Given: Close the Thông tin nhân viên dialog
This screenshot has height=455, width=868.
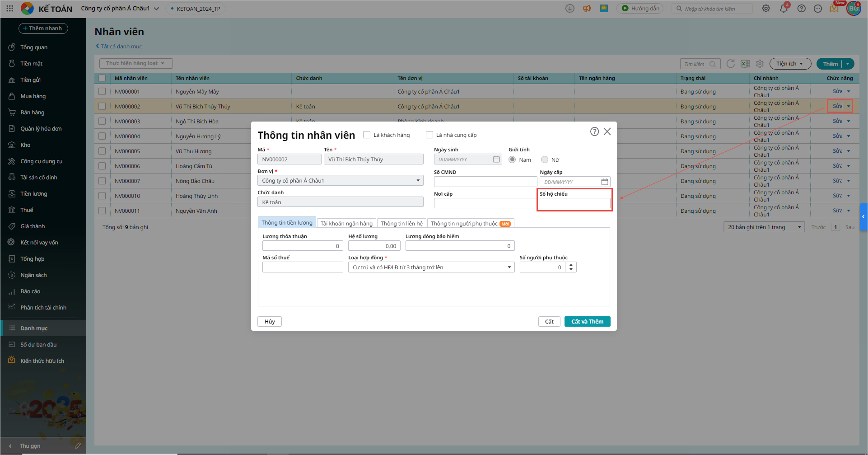Looking at the screenshot, I should pyautogui.click(x=607, y=131).
